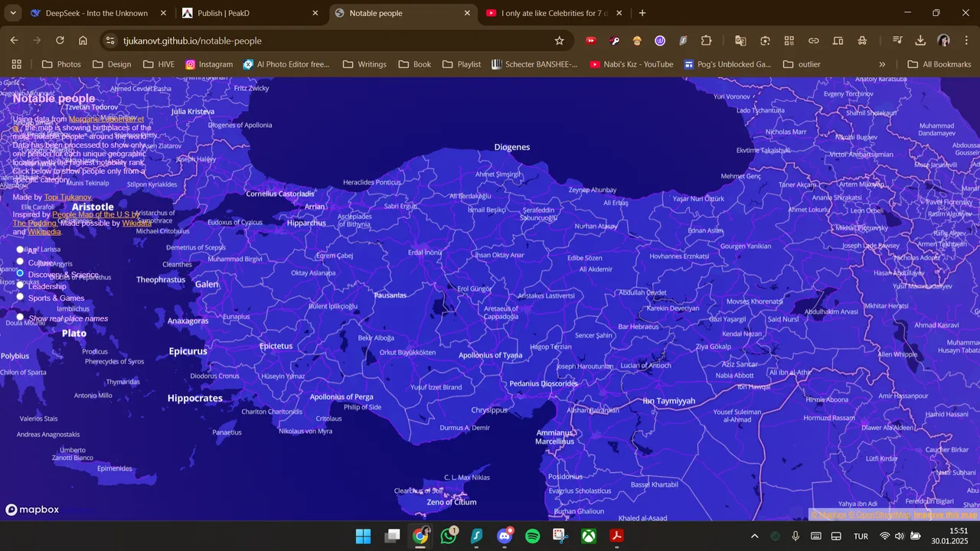The image size is (980, 551).
Task: Open the Wikidata link
Action: point(136,223)
